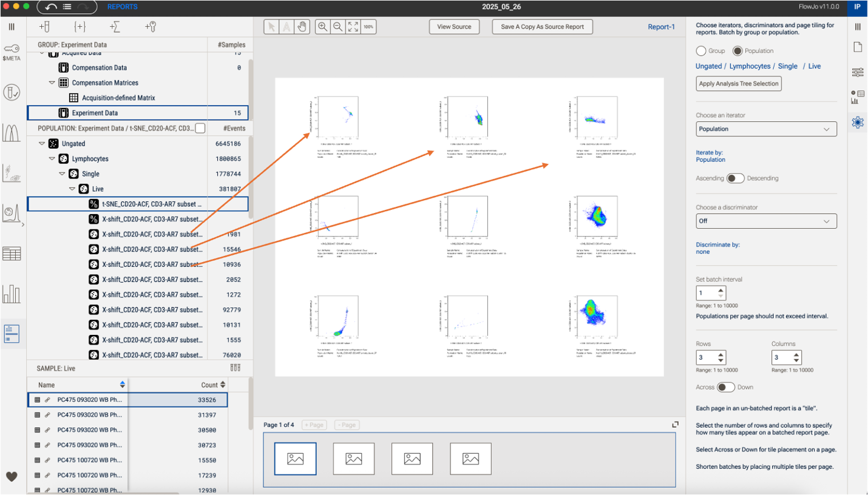Open the sliders settings icon in right sidebar
Screen dimensions: 868x495
857,72
